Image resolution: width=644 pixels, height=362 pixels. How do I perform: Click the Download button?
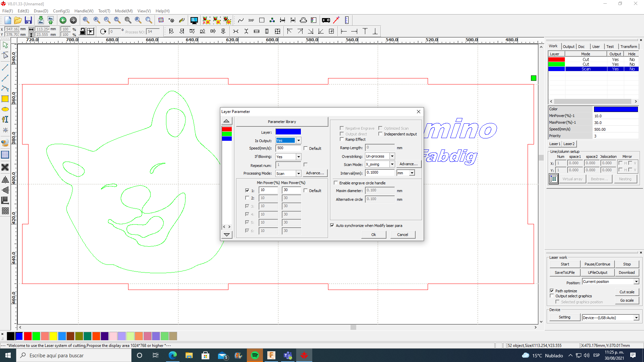pyautogui.click(x=627, y=273)
